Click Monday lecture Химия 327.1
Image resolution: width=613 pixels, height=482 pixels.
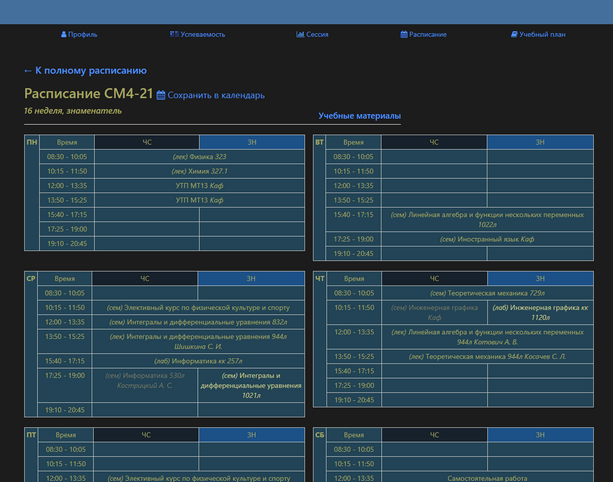point(199,171)
